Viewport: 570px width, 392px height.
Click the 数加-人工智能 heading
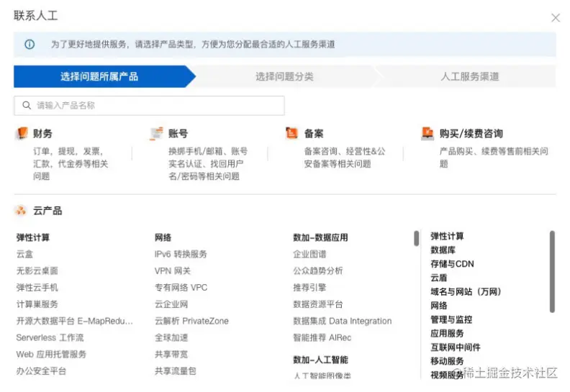pyautogui.click(x=321, y=360)
